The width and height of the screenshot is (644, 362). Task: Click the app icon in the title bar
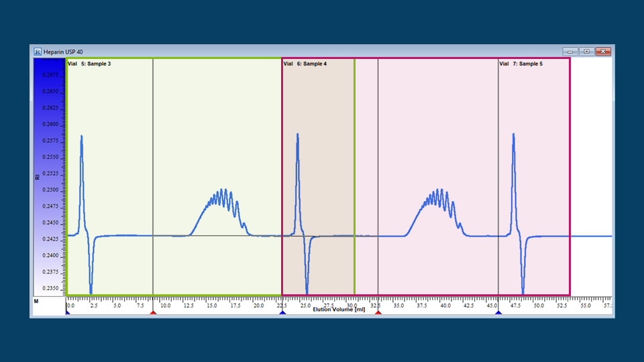[x=38, y=52]
